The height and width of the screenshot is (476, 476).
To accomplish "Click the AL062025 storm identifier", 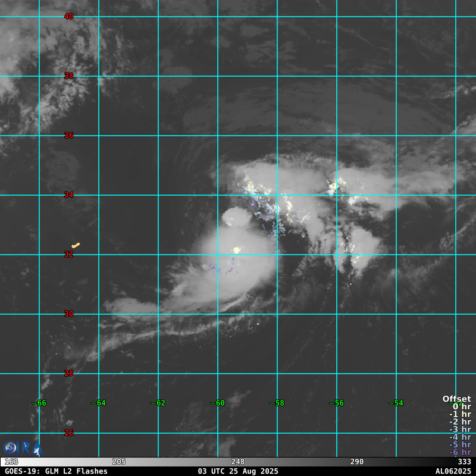I will [453, 471].
